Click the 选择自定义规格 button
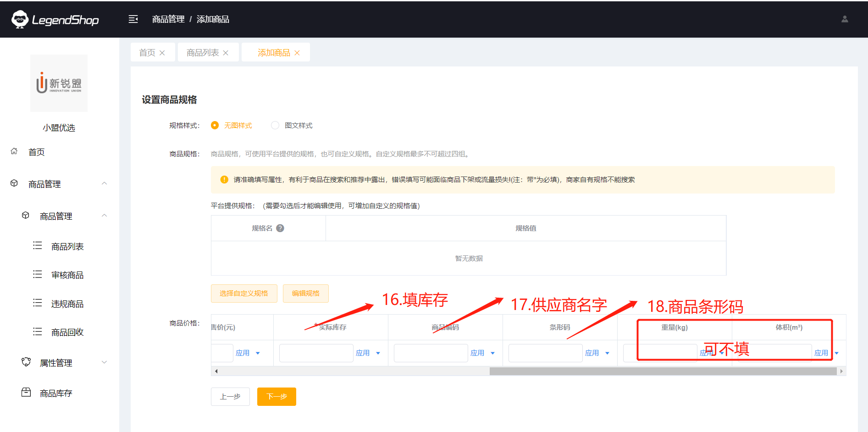The height and width of the screenshot is (432, 868). (244, 294)
